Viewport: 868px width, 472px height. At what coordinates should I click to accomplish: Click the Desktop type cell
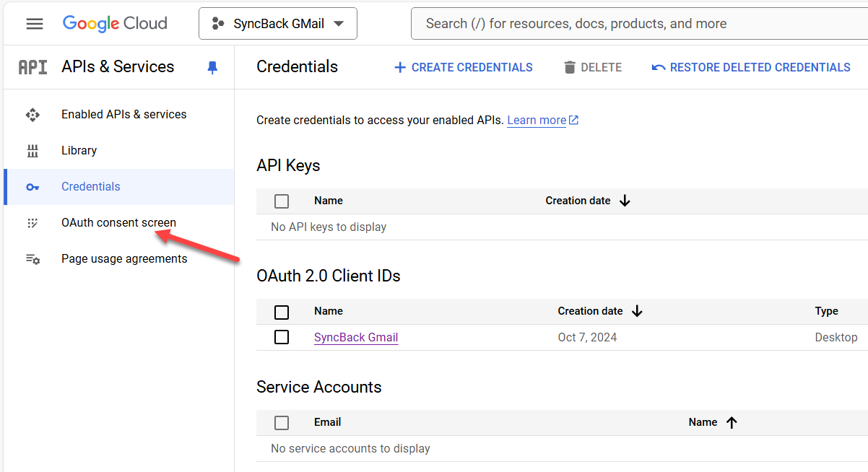(836, 337)
